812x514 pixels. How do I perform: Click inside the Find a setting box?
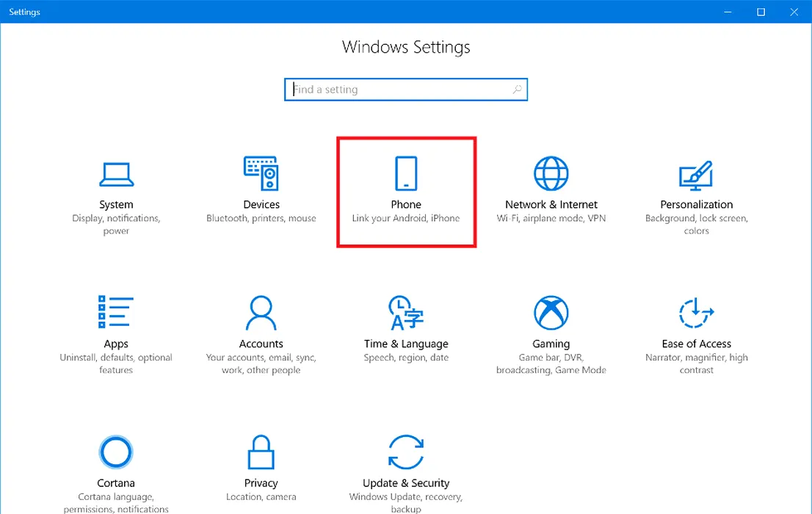(x=400, y=90)
